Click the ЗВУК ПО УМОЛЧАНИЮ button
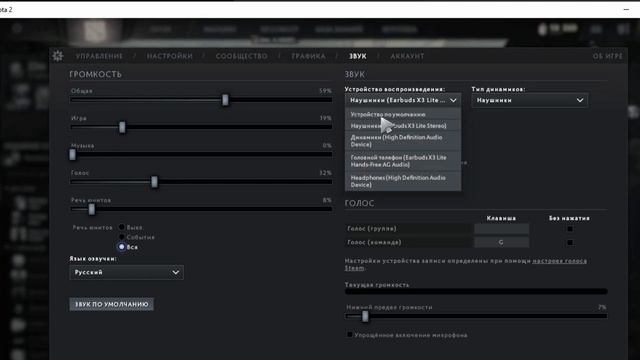The width and height of the screenshot is (640, 360). [x=111, y=304]
